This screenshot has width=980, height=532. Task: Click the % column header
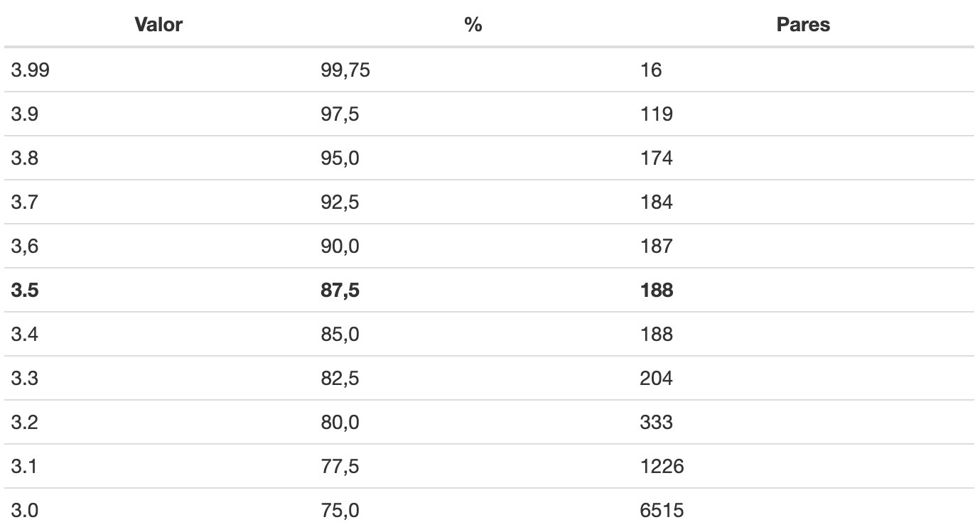point(473,25)
